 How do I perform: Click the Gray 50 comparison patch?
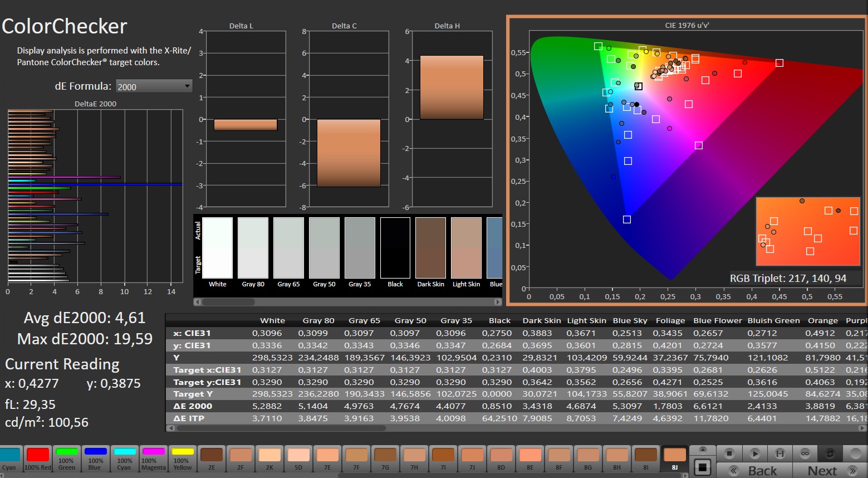click(324, 248)
